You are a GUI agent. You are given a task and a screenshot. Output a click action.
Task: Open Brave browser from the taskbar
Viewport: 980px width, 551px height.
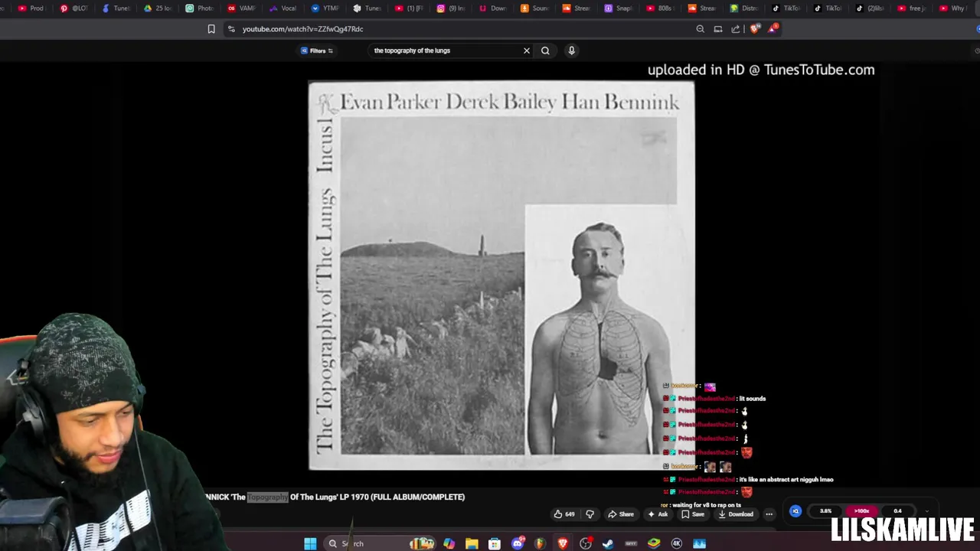[563, 543]
